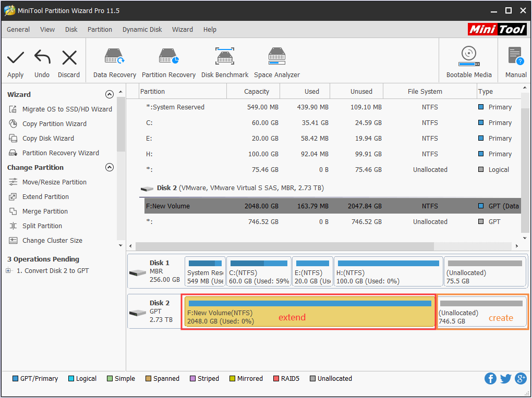Sort by File System column header
This screenshot has height=398, width=532.
(x=430, y=92)
